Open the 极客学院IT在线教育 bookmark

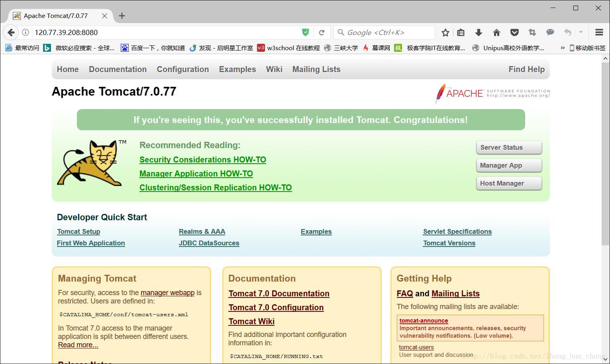pyautogui.click(x=430, y=48)
